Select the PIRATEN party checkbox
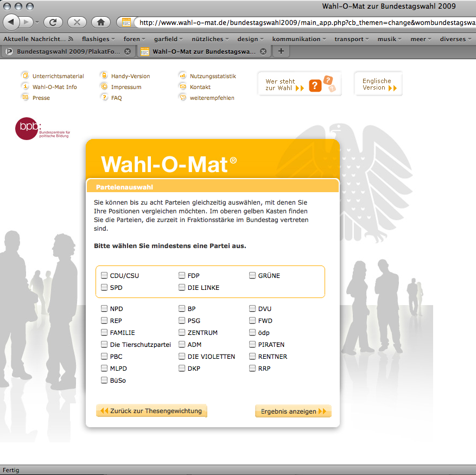The height and width of the screenshot is (475, 476). [x=252, y=344]
